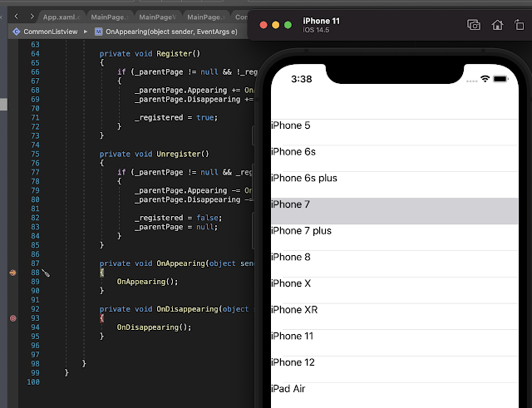Image resolution: width=532 pixels, height=408 pixels.
Task: Click the CommonListview class icon in breadcrumb
Action: (x=16, y=32)
